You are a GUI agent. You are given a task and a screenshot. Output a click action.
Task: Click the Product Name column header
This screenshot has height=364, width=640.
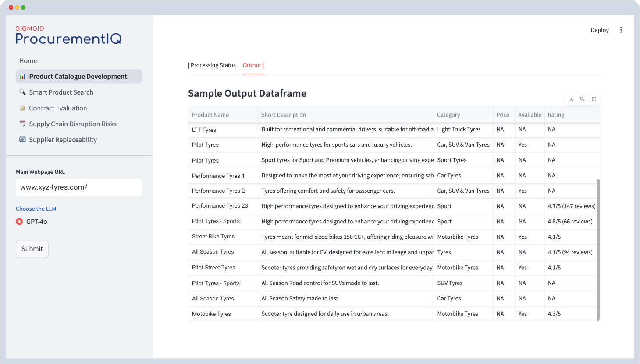click(x=210, y=115)
